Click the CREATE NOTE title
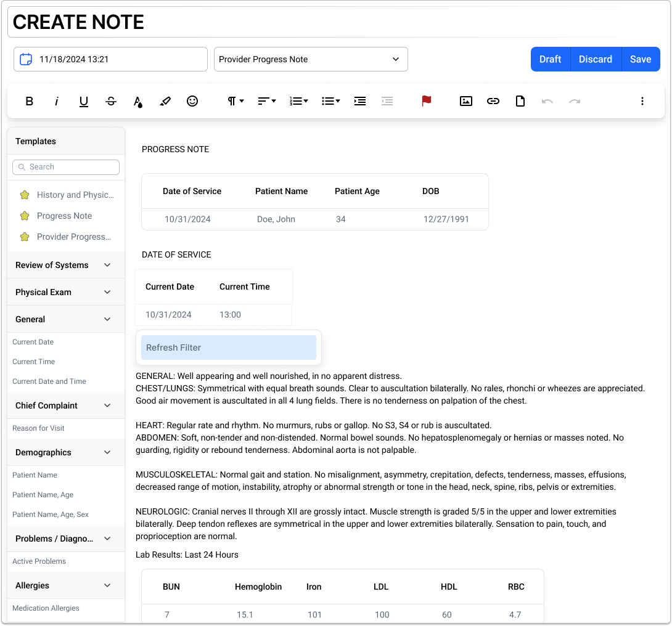Screen dimensions: 672x626 78,22
